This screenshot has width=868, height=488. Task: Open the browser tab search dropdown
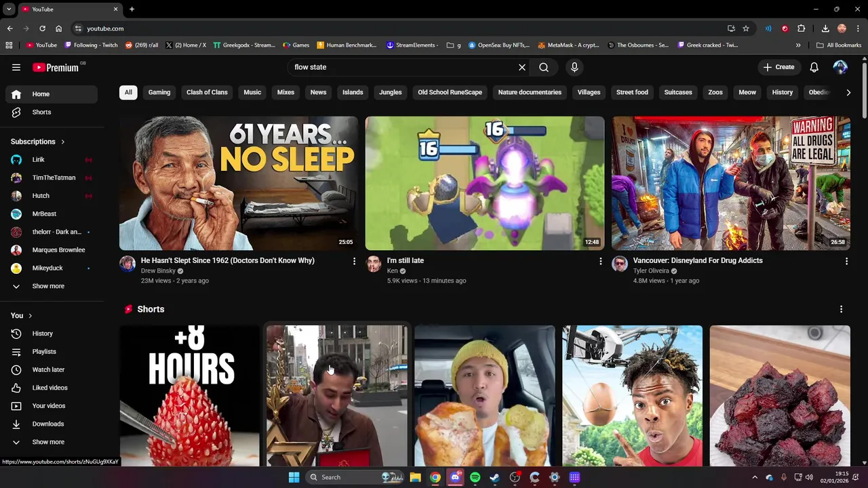[9, 9]
